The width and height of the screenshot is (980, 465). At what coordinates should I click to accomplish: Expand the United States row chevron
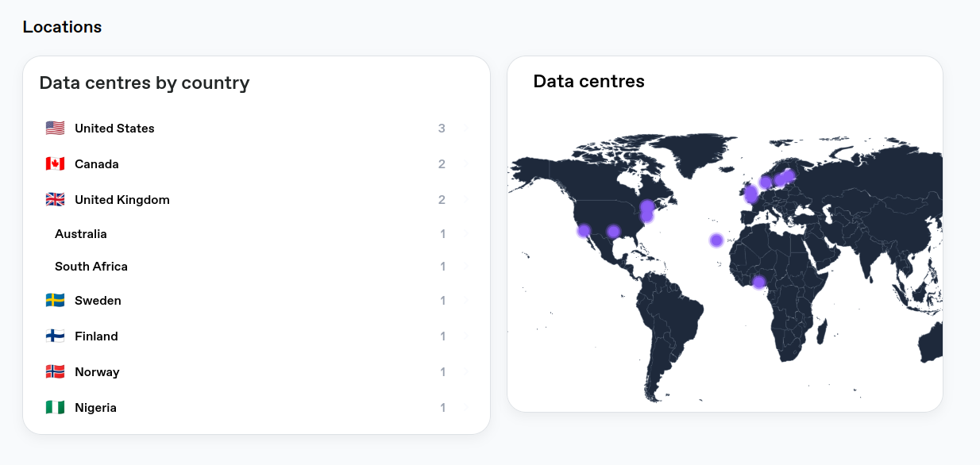pos(465,128)
